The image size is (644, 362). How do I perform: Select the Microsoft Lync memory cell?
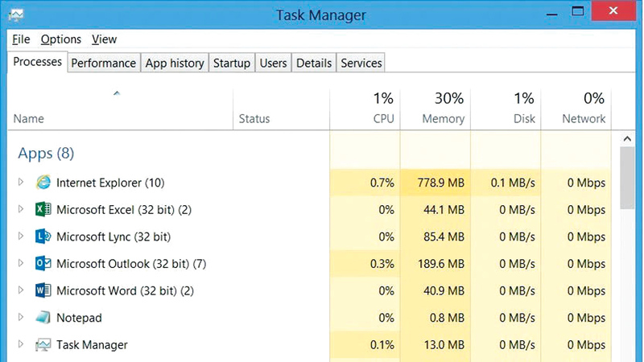(436, 237)
